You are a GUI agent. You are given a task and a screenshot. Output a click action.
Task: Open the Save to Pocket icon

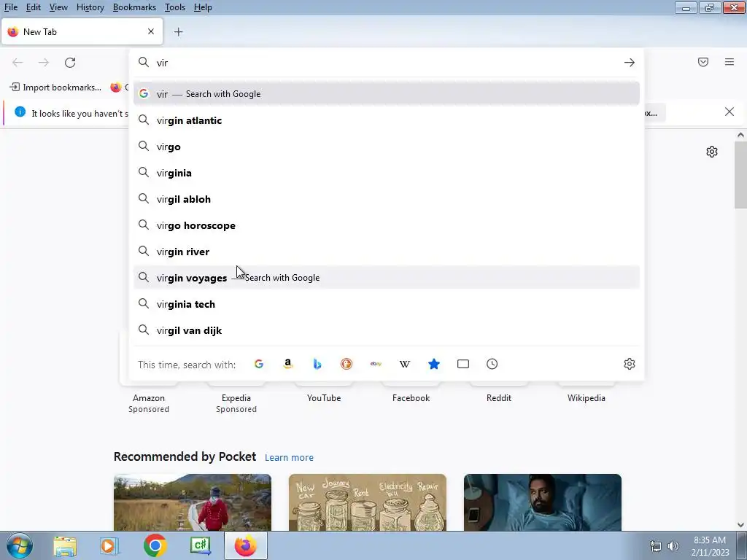[x=703, y=62]
